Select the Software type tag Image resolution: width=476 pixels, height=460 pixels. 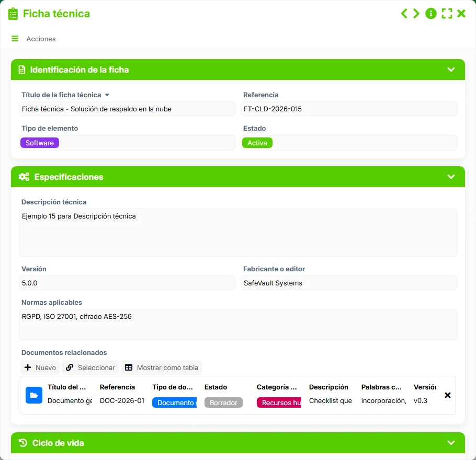tap(40, 143)
